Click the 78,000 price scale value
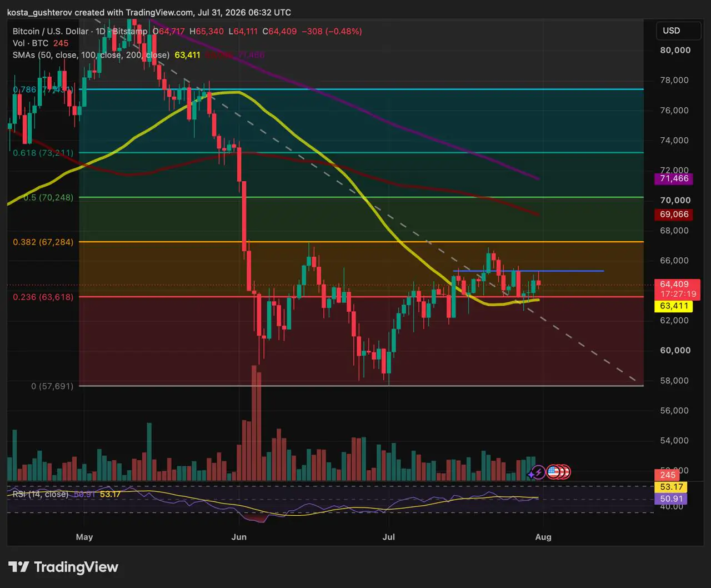This screenshot has height=588, width=711. (674, 80)
